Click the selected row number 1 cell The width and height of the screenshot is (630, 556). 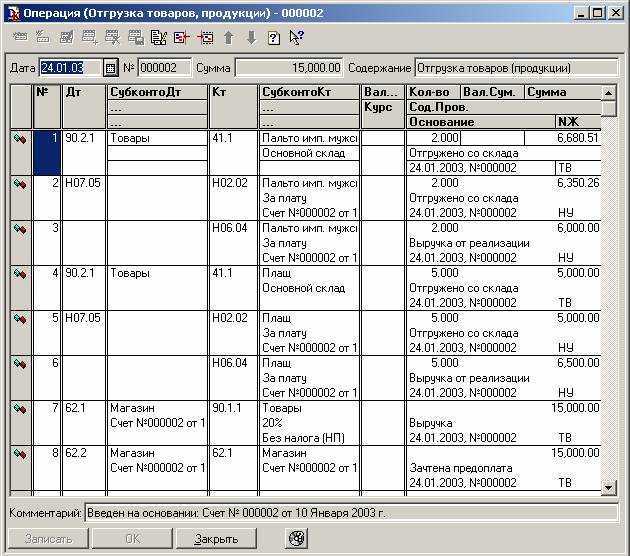click(47, 153)
